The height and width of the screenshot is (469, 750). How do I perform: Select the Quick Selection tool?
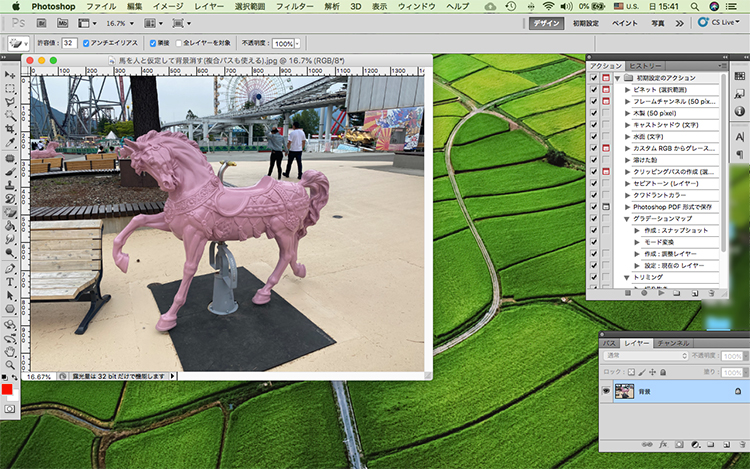(10, 115)
